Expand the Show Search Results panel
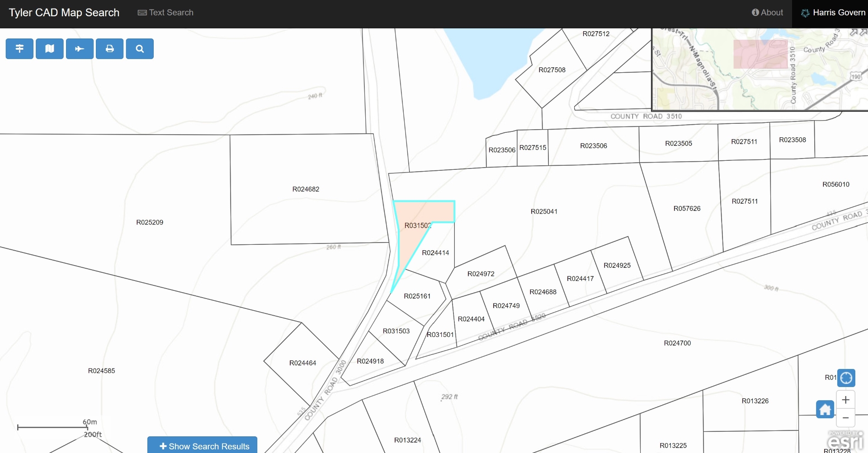 point(203,445)
